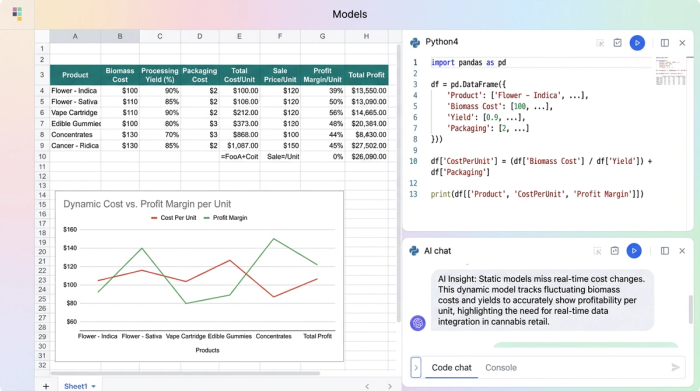The width and height of the screenshot is (700, 391).
Task: Click the purple AI avatar icon in chat
Action: tap(417, 323)
